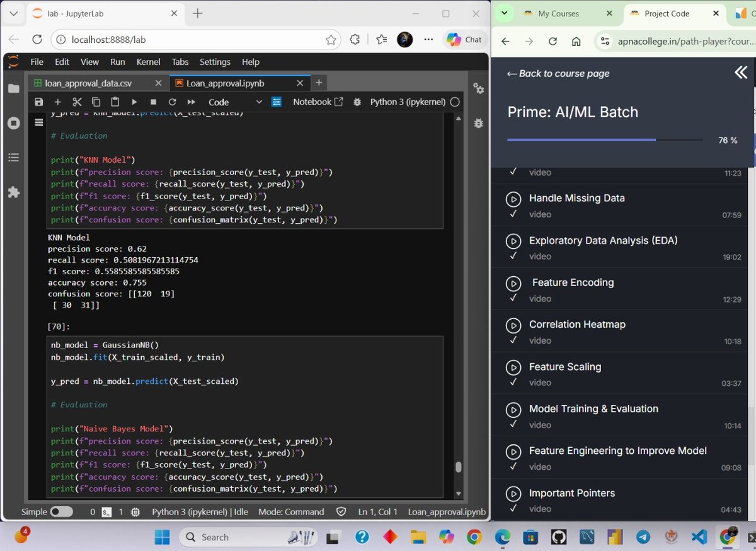Screen dimensions: 756x551
Task: Open Running Terminals and Kernels sidebar
Action: [x=13, y=123]
